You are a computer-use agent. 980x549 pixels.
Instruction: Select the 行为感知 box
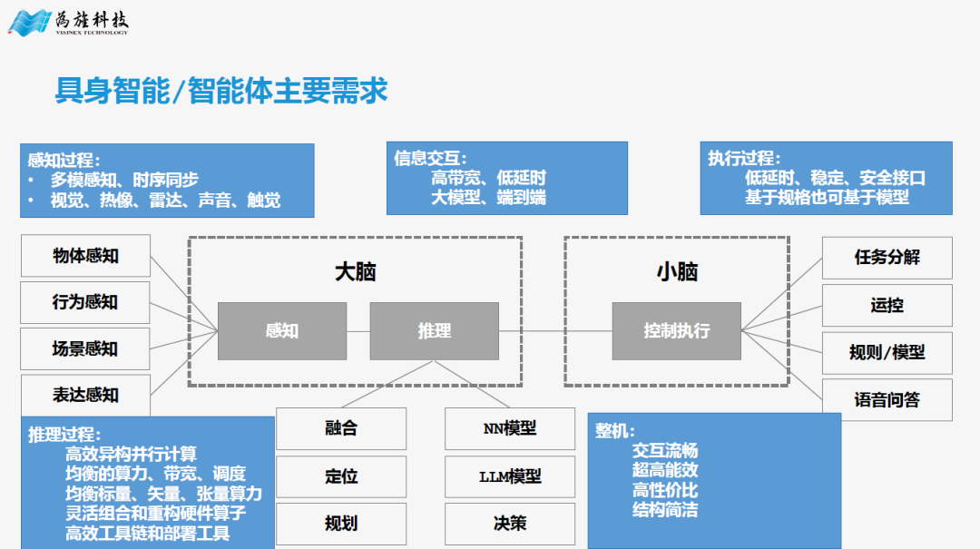[85, 303]
